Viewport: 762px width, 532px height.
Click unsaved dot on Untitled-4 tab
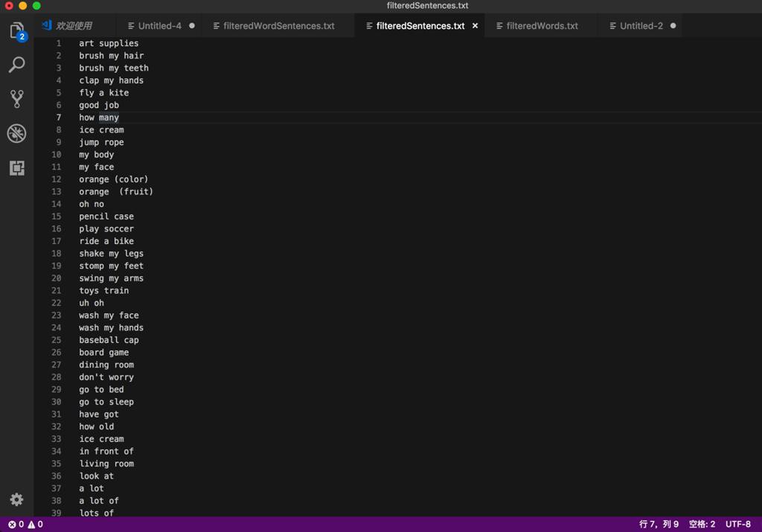point(192,26)
